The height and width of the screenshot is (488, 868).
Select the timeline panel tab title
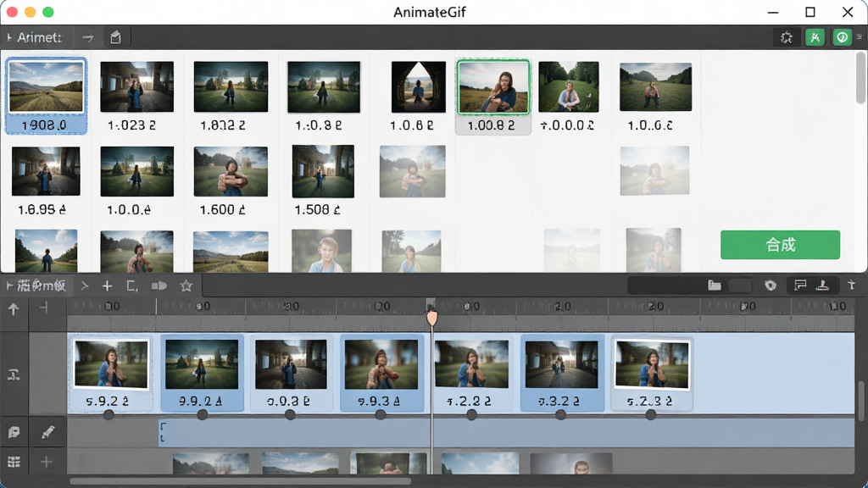tap(42, 286)
